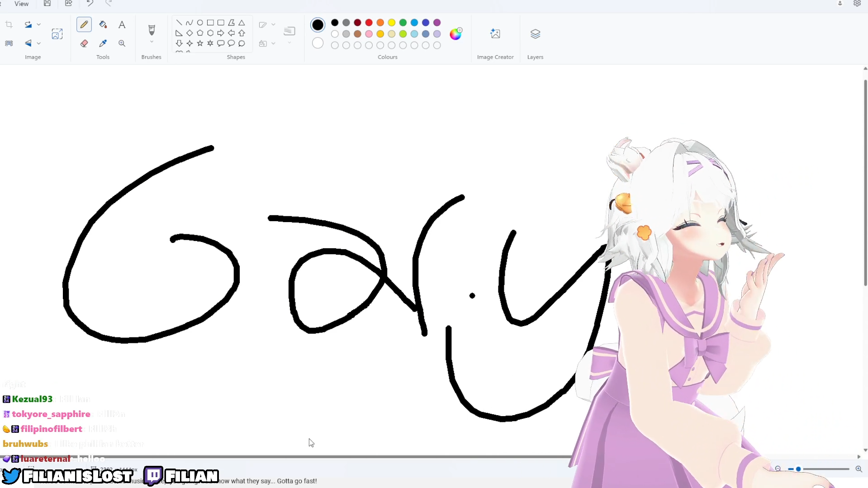Select the Text tool

coord(122,24)
